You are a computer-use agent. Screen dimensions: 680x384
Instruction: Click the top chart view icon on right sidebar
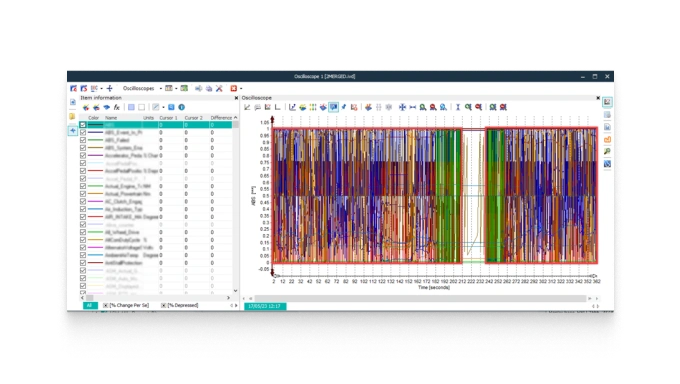click(x=607, y=102)
